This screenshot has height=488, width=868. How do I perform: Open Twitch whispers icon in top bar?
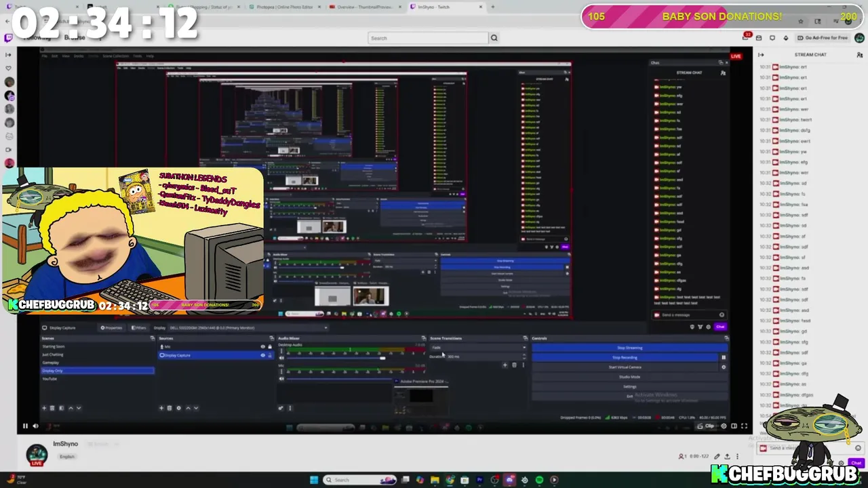click(772, 38)
